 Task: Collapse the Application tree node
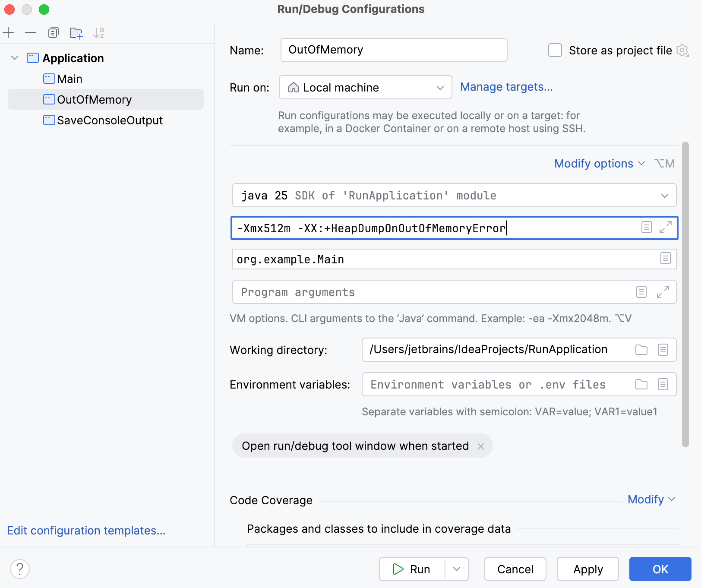pos(15,58)
